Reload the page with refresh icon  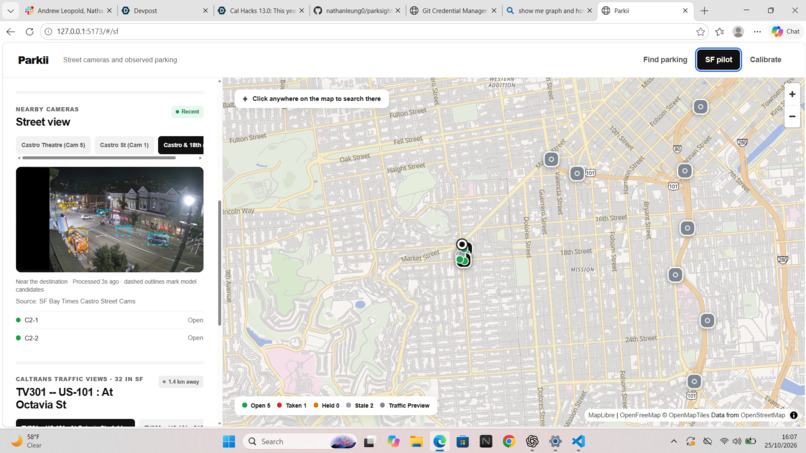(x=29, y=31)
